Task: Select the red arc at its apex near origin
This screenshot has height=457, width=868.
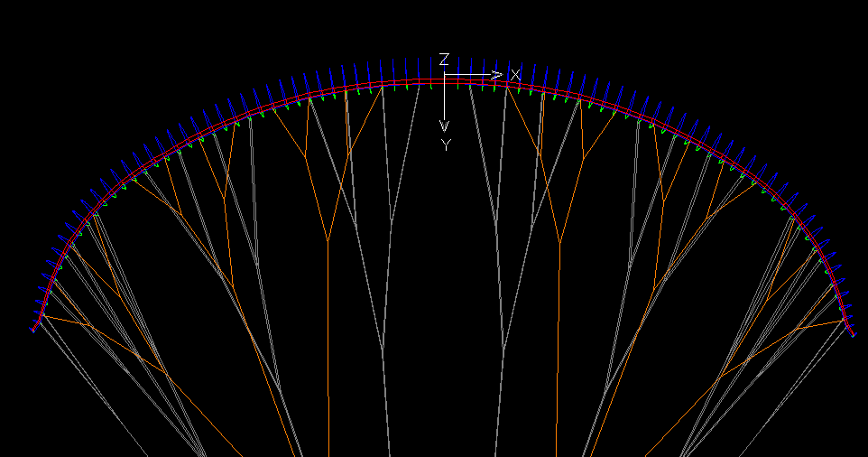Action: [x=445, y=81]
